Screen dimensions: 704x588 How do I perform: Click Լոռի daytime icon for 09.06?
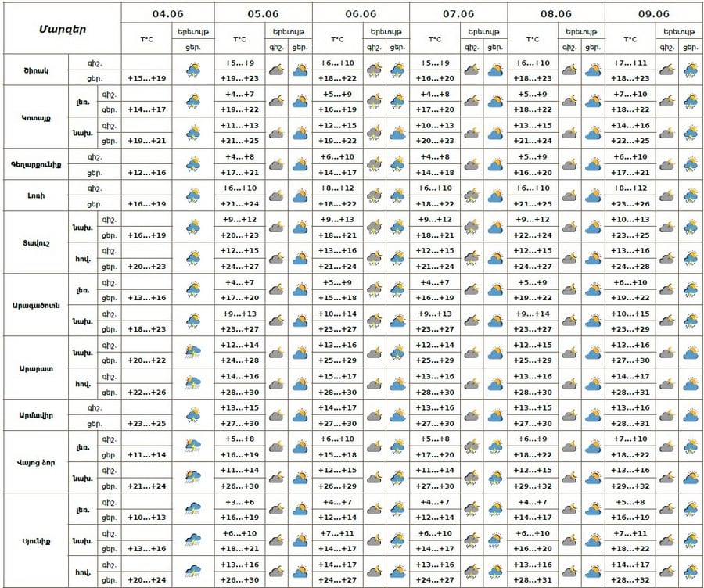click(x=690, y=196)
